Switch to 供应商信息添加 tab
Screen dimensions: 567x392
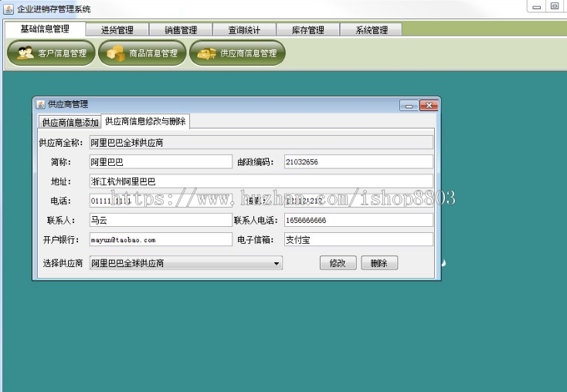click(x=70, y=122)
